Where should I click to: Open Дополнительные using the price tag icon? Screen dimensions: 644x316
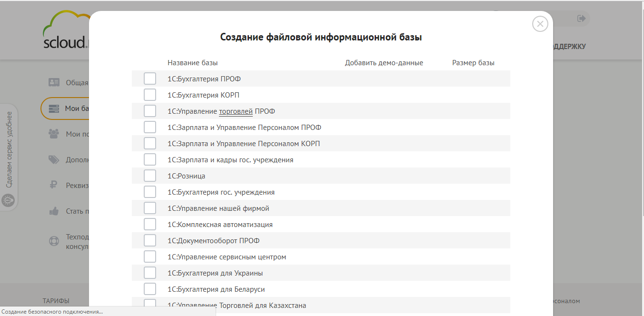tap(53, 159)
